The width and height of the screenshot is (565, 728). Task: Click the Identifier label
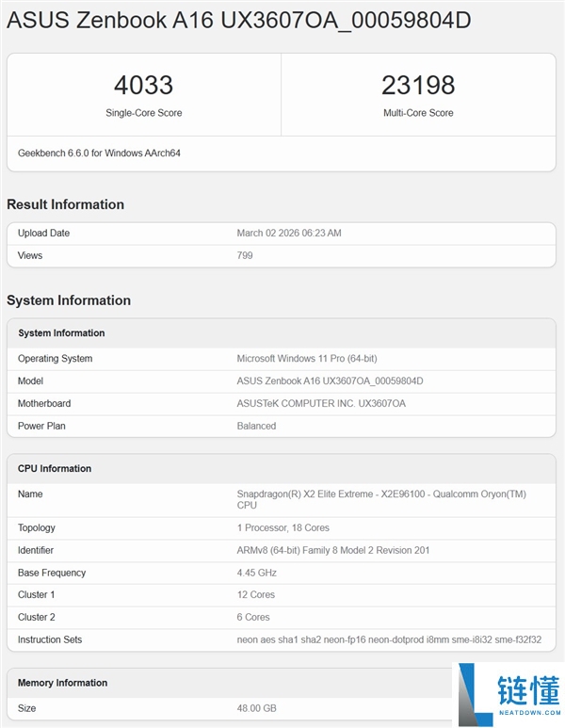click(x=35, y=550)
